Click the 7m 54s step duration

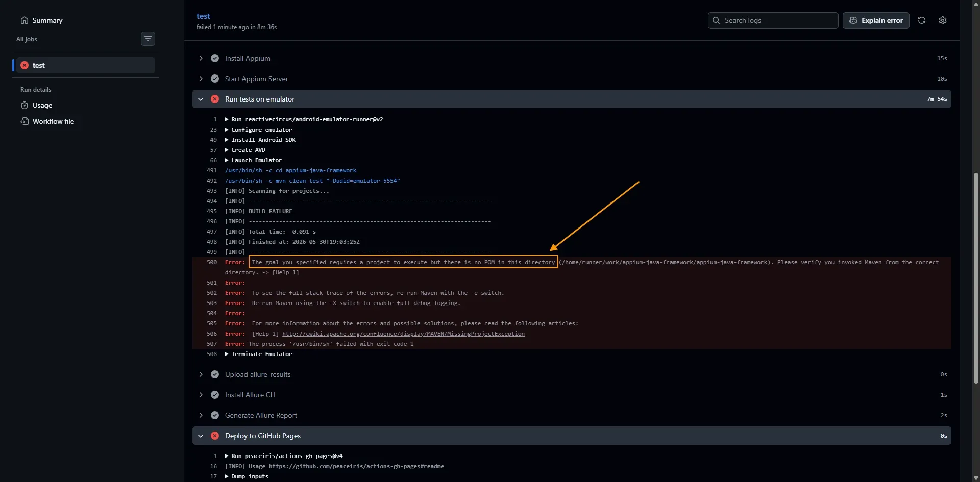pyautogui.click(x=937, y=99)
